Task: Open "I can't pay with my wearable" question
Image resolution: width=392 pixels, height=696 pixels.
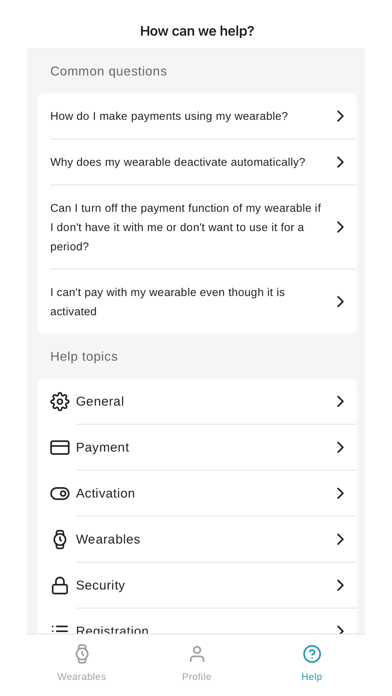Action: coord(197,302)
